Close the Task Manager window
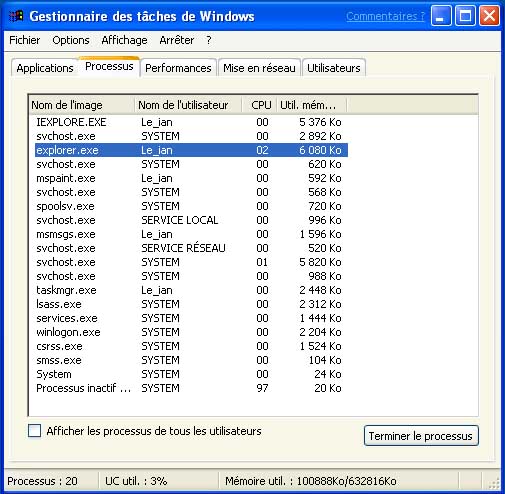The height and width of the screenshot is (494, 505). [489, 16]
